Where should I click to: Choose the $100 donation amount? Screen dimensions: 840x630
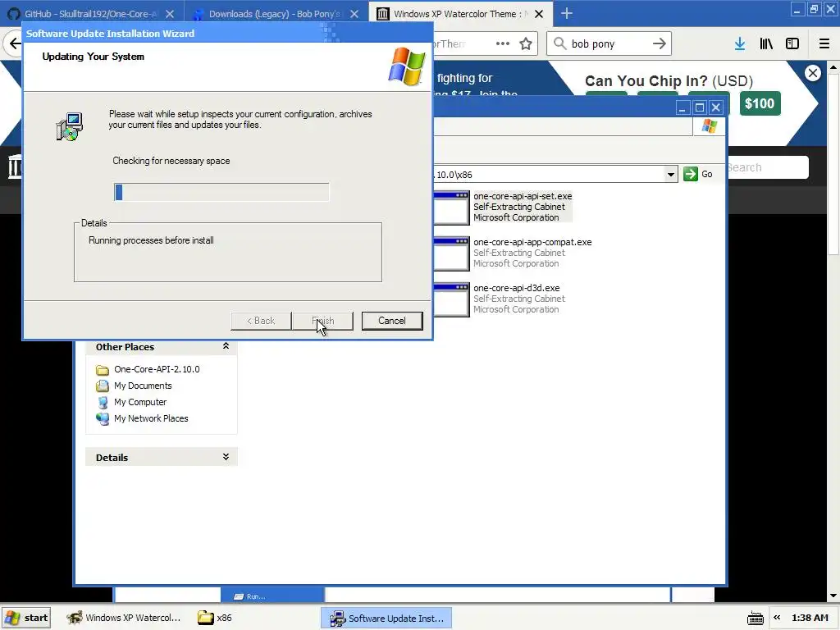(x=760, y=103)
